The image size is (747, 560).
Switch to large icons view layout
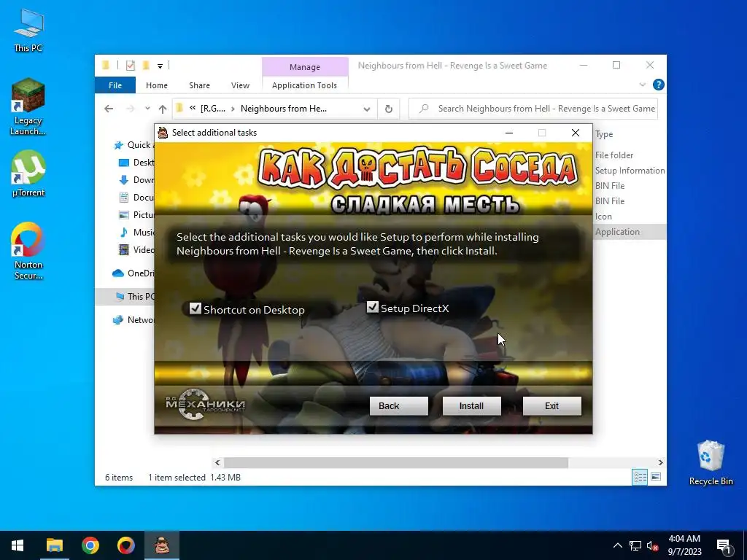coord(656,477)
